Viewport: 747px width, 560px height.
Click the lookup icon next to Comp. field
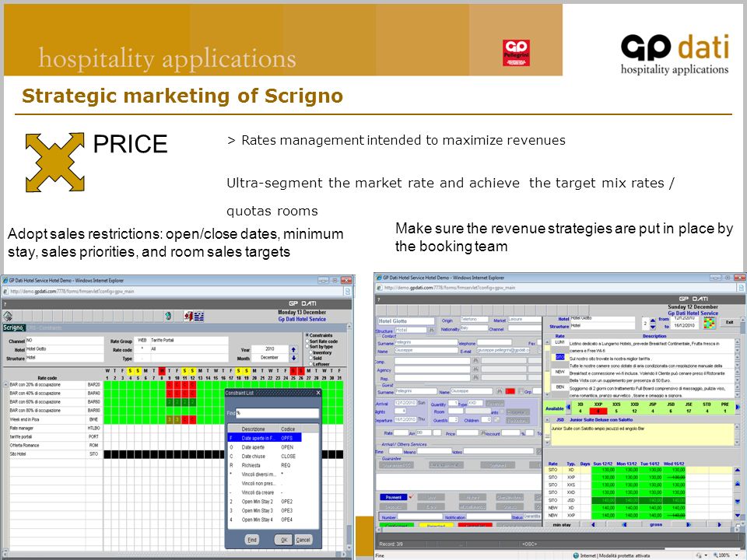(475, 361)
